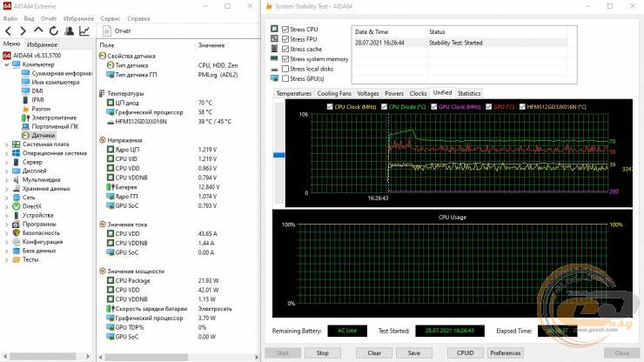644x362 pixels.
Task: Open the Файл menu
Action: tap(10, 18)
